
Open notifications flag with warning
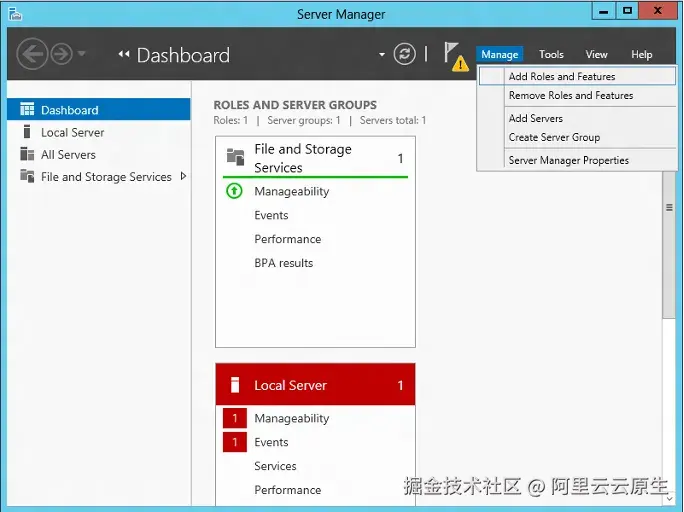coord(455,56)
